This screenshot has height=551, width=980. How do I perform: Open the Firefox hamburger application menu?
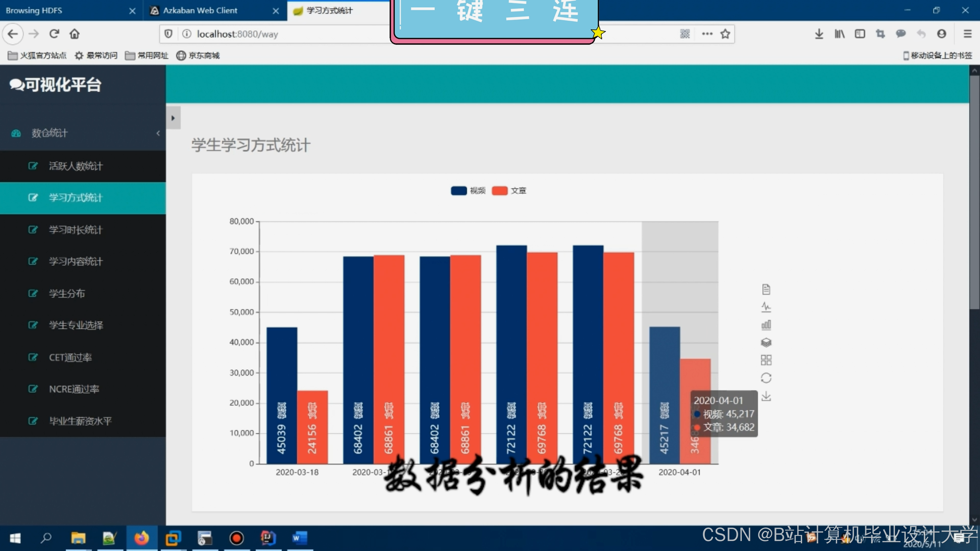pos(967,34)
